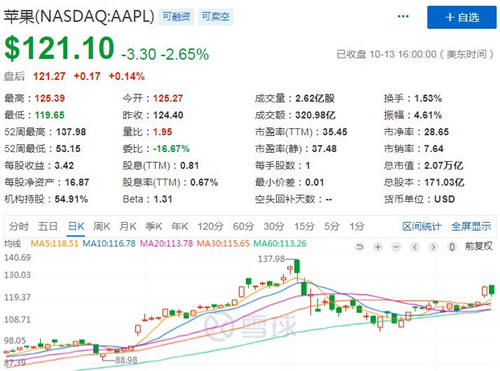Click the 最低 value 119.65
Viewport: 500px width, 371px height.
(50, 115)
